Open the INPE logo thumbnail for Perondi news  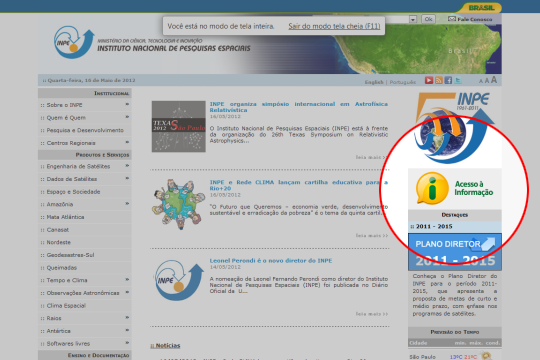tap(179, 280)
